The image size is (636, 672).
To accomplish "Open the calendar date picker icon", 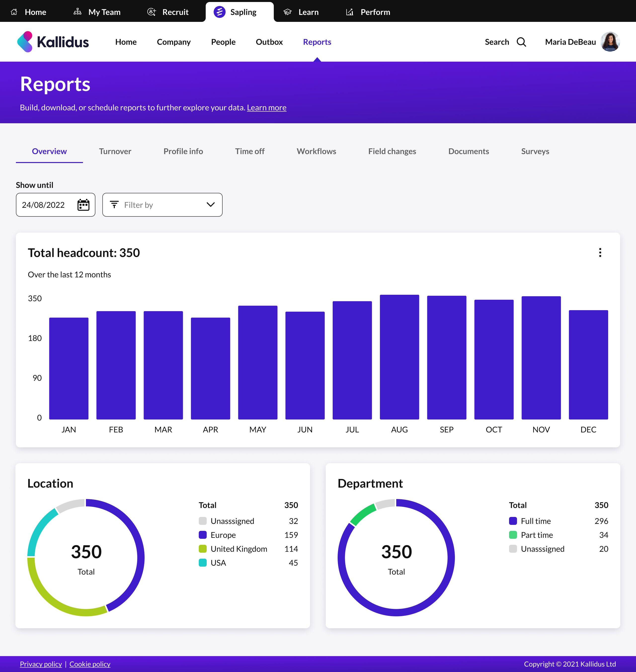I will [83, 205].
